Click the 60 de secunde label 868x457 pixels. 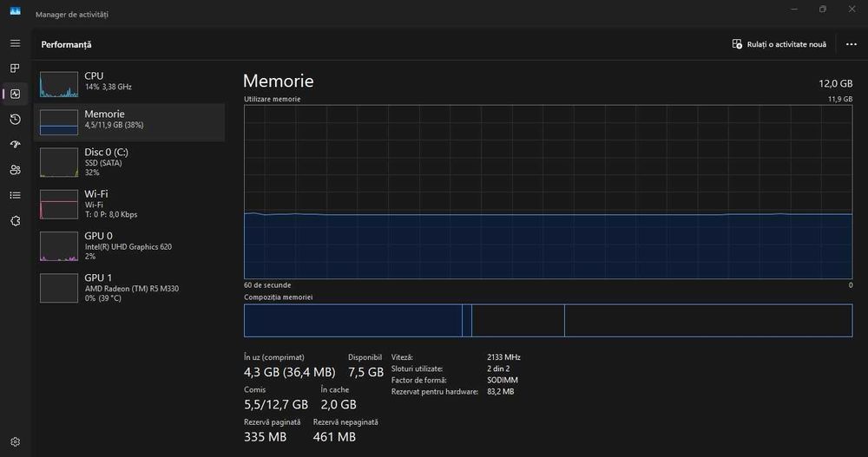(267, 285)
